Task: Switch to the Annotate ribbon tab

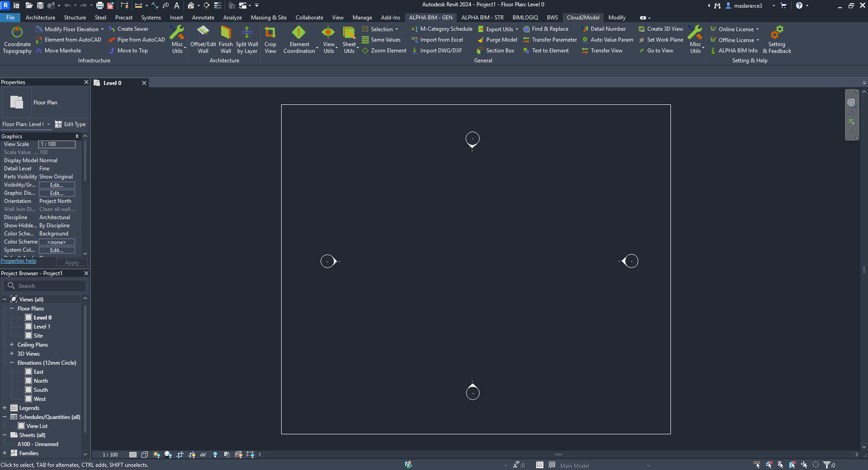Action: click(203, 18)
